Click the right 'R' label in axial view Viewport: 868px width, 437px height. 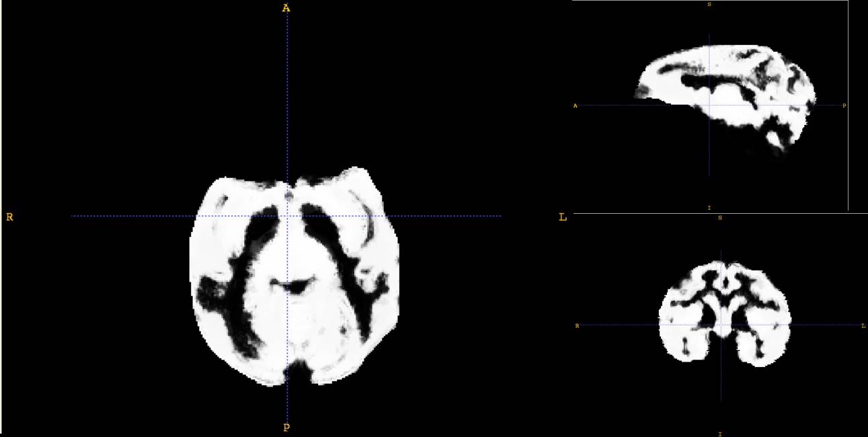(9, 217)
